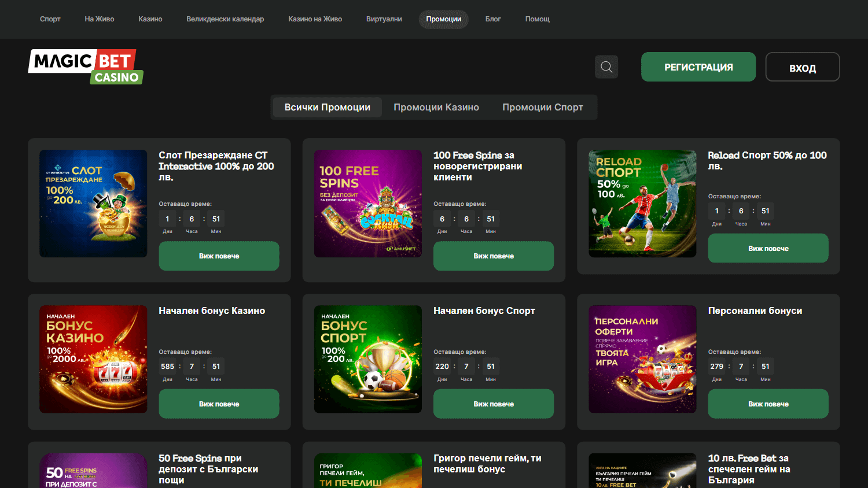Image resolution: width=868 pixels, height=488 pixels.
Task: Open the Григор печели гейм banner thumbnail
Action: coord(368,471)
